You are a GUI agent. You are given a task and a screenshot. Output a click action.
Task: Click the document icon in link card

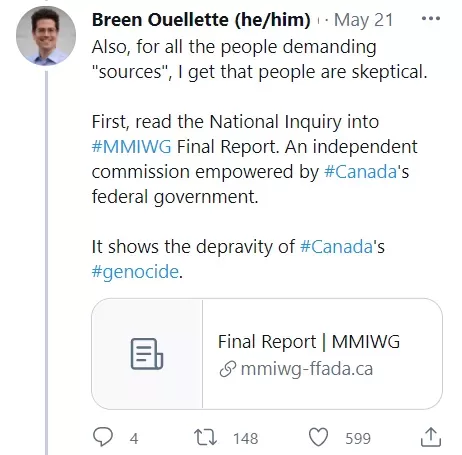coord(147,354)
